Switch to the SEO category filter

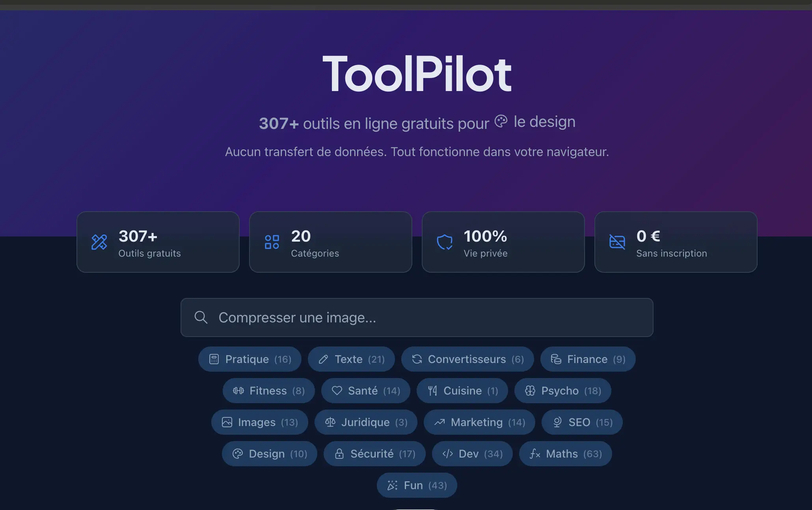(582, 422)
